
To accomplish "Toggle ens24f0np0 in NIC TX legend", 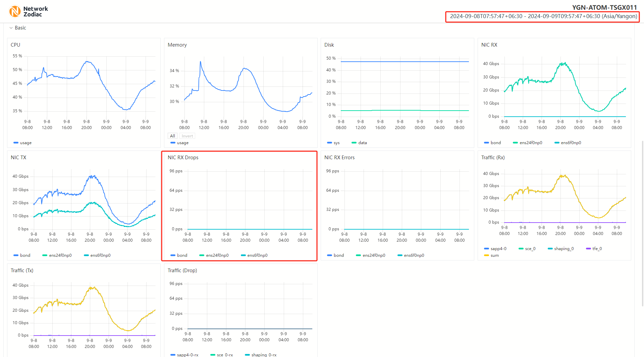I will 57,255.
